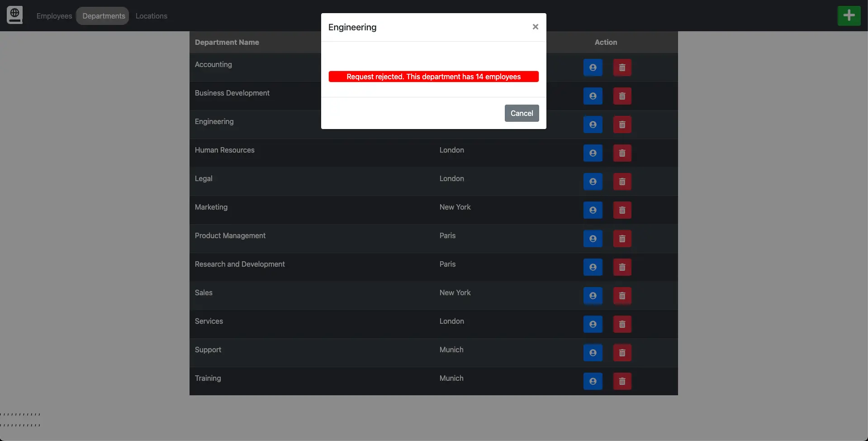The height and width of the screenshot is (441, 868).
Task: Edit the Research and Development department
Action: pos(593,267)
